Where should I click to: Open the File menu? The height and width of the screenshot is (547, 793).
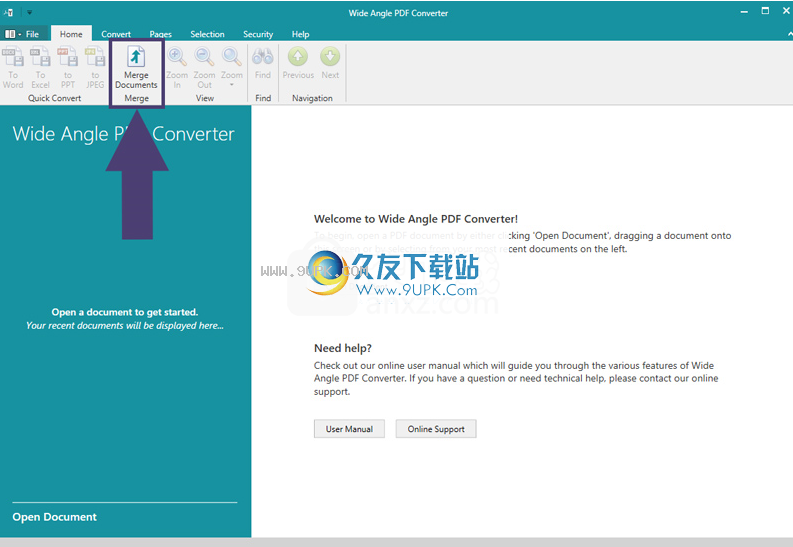tap(23, 34)
